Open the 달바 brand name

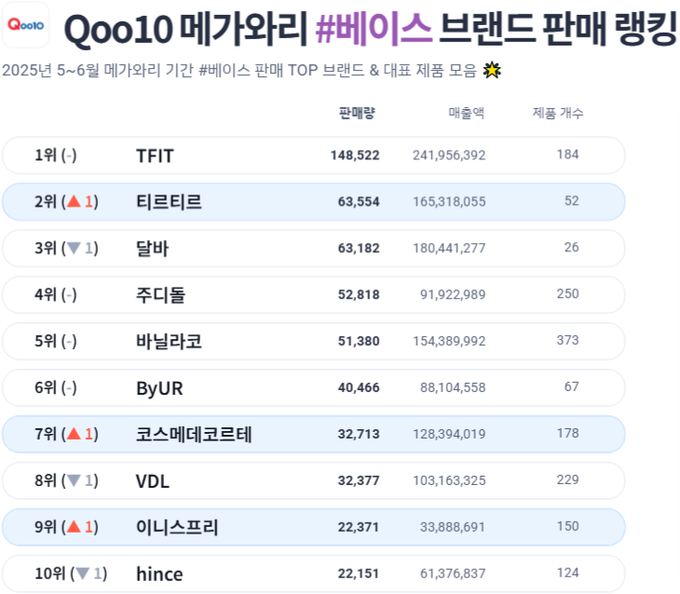tap(152, 248)
